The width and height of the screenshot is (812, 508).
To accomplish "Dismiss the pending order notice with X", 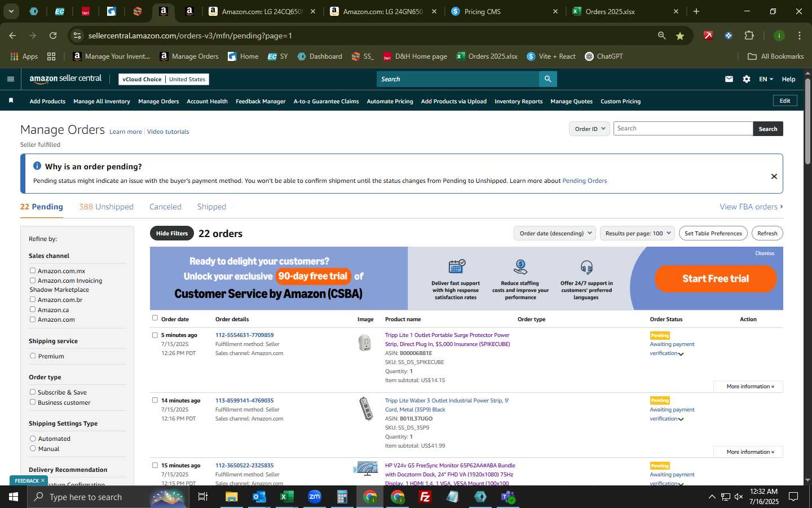I will click(x=774, y=176).
